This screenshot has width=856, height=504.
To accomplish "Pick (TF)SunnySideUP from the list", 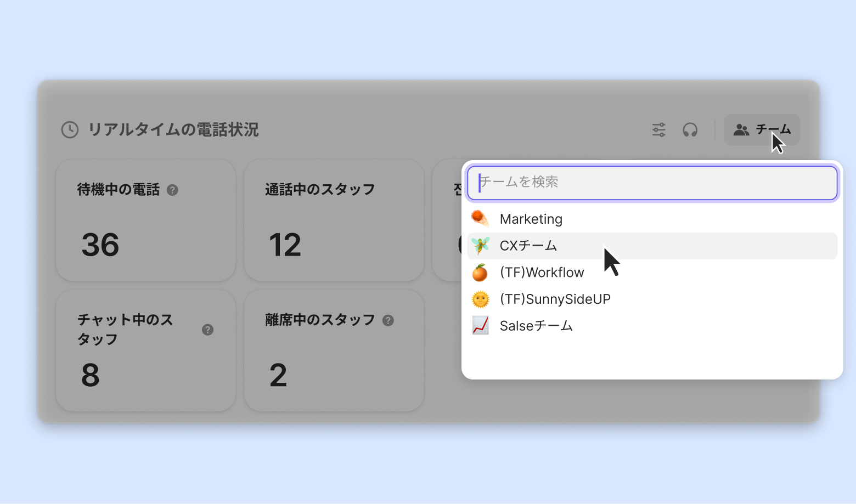I will point(555,299).
